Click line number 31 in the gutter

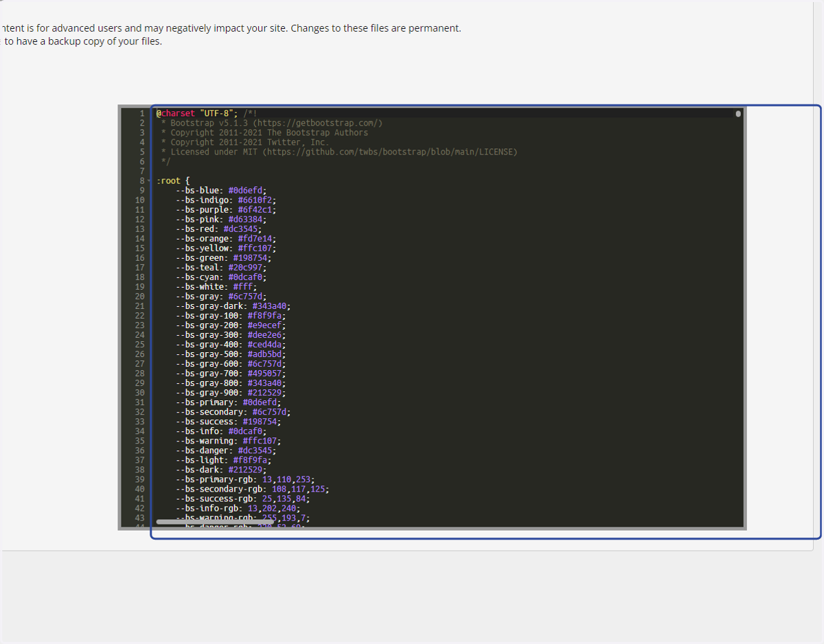pos(139,402)
